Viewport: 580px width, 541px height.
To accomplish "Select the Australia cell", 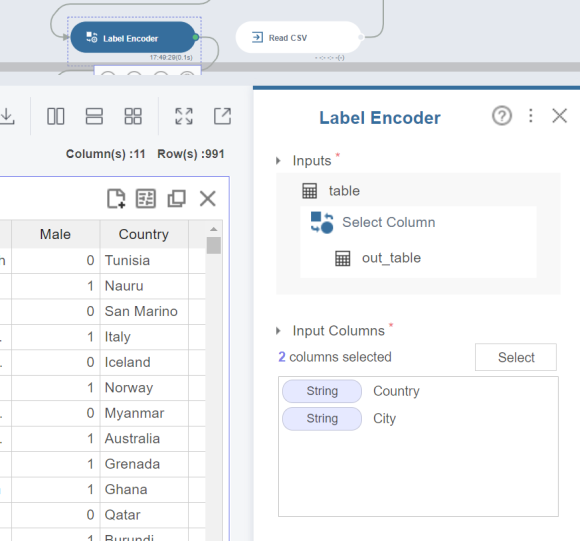I will [144, 439].
